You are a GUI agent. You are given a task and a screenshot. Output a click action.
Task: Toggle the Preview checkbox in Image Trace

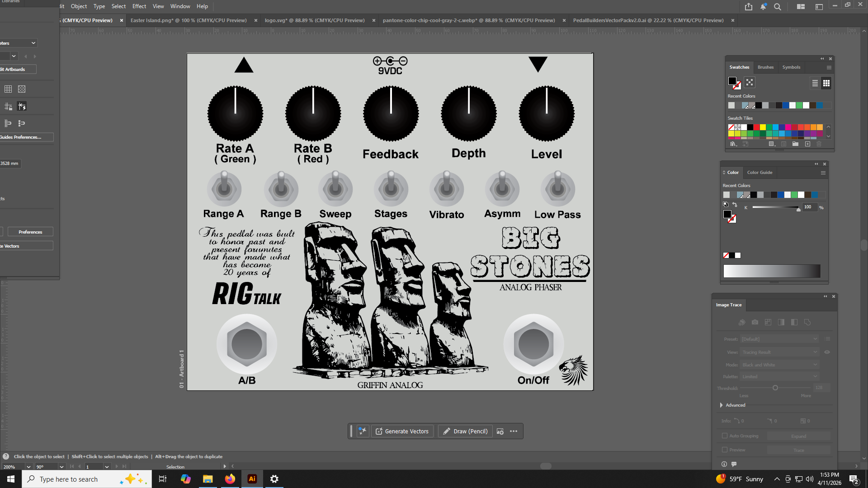[725, 450]
